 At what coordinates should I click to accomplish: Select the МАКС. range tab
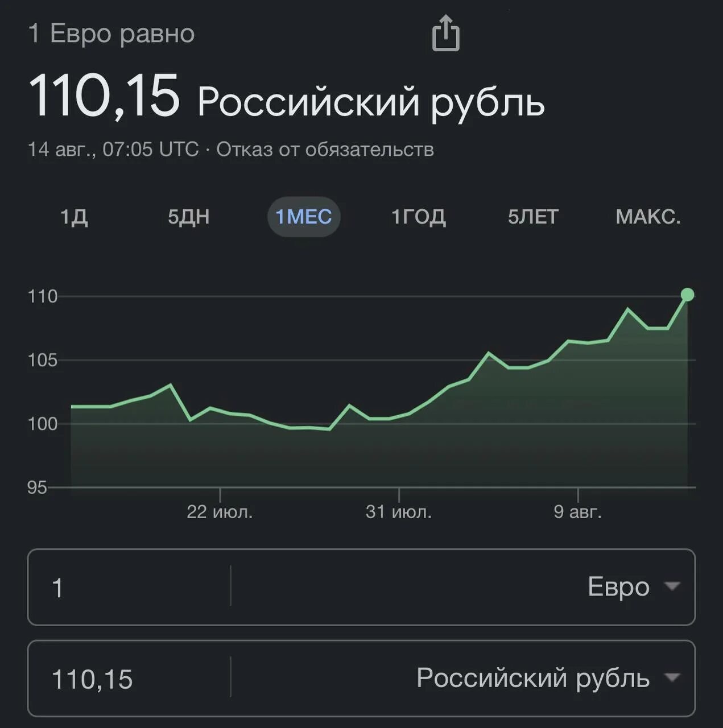tap(648, 217)
